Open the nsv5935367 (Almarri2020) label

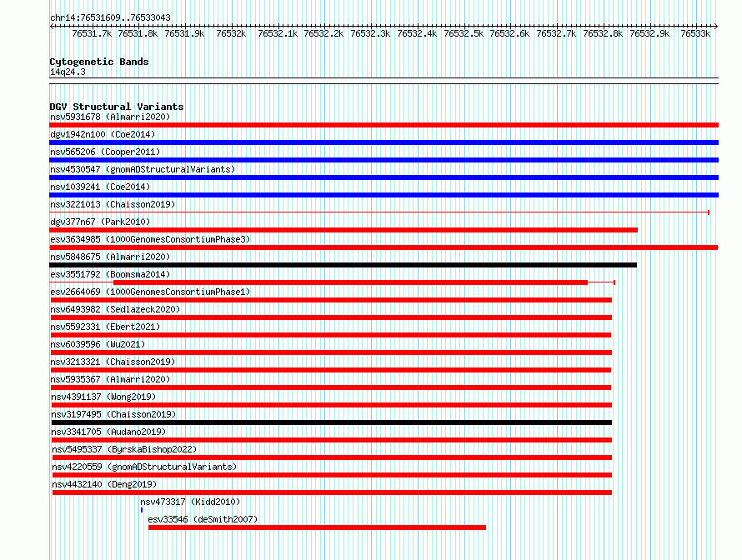pos(110,379)
